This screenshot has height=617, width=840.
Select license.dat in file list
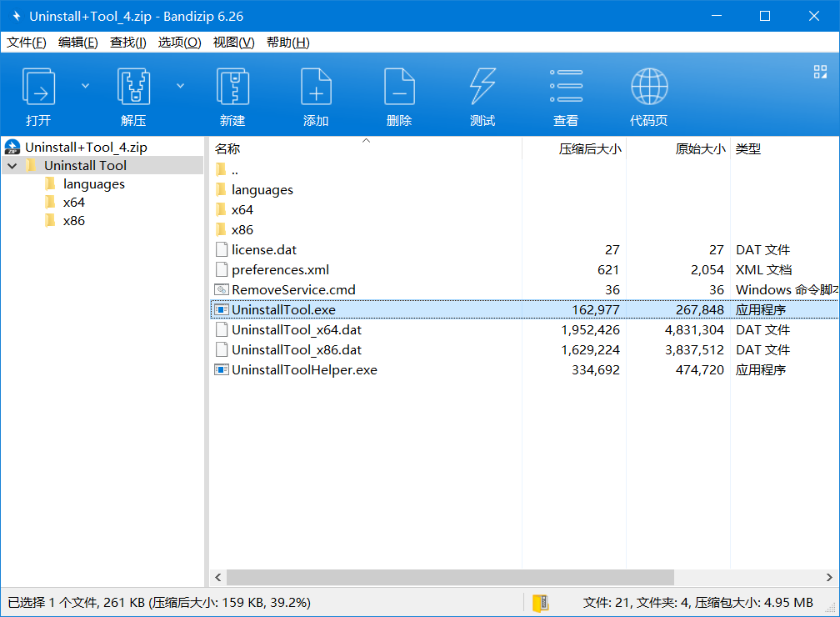coord(264,250)
